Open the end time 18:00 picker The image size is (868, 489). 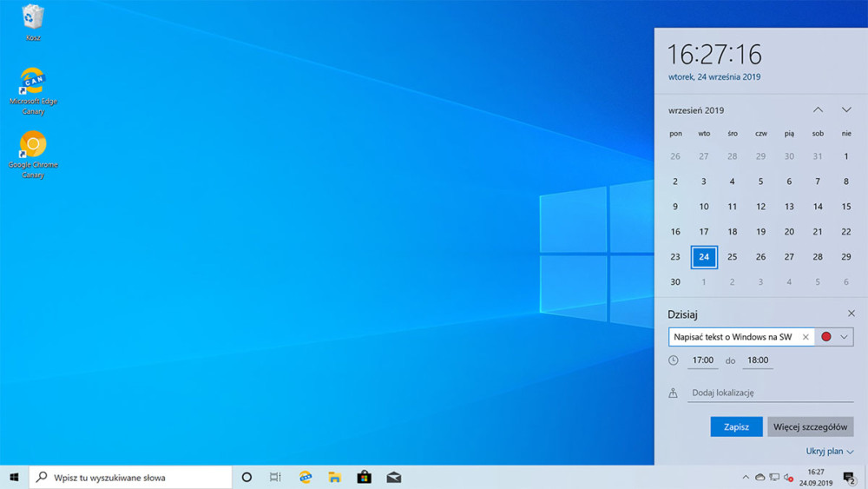click(x=758, y=360)
